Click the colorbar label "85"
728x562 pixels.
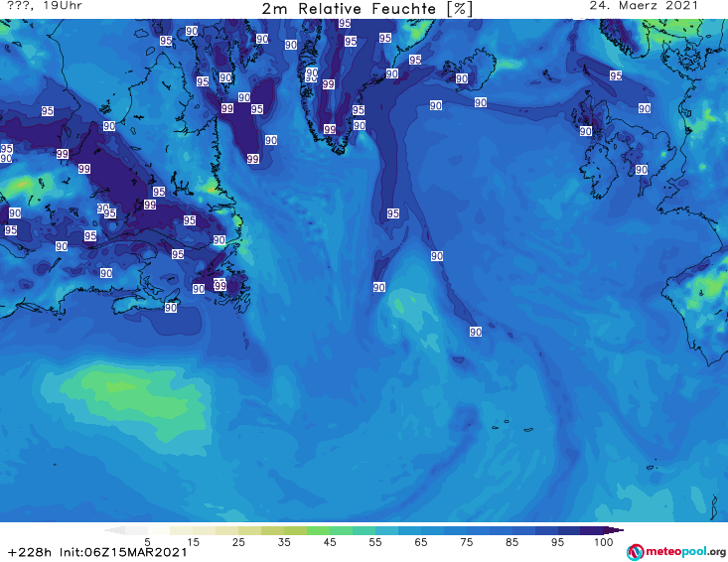click(x=511, y=542)
